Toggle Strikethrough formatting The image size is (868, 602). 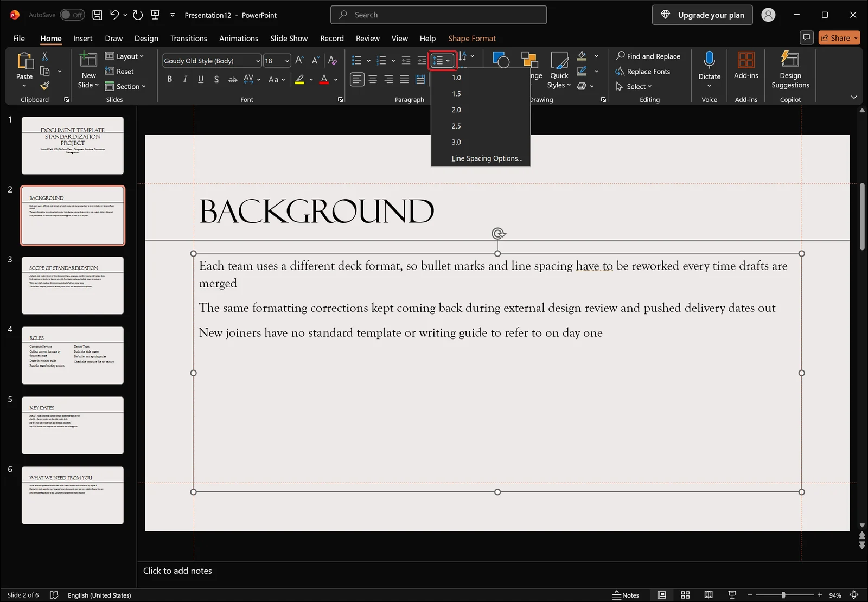(x=232, y=79)
